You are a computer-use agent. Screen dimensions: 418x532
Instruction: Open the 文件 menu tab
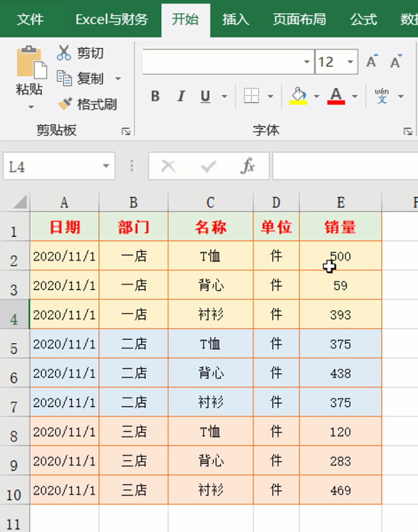tap(30, 19)
